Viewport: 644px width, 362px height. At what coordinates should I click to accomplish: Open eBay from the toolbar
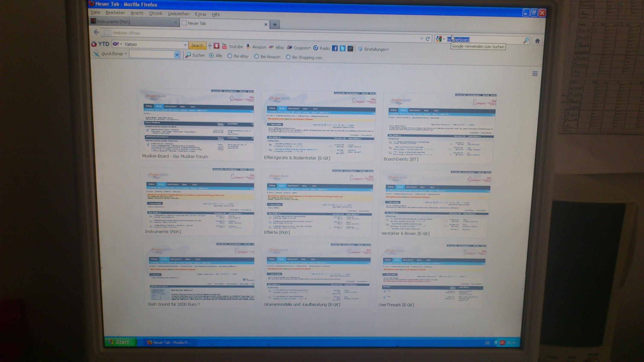pos(276,47)
